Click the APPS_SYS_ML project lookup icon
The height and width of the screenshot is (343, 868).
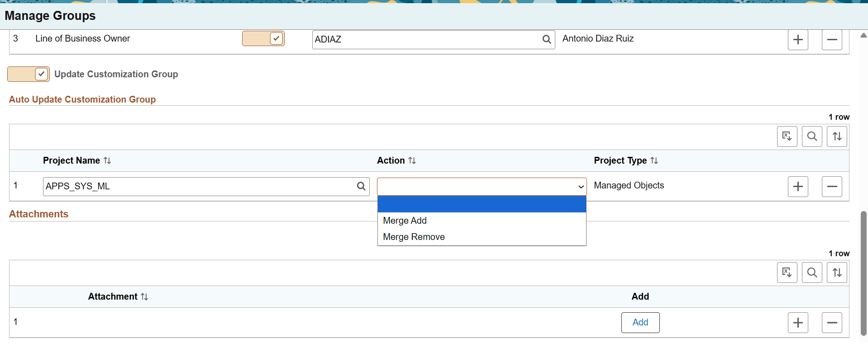361,186
